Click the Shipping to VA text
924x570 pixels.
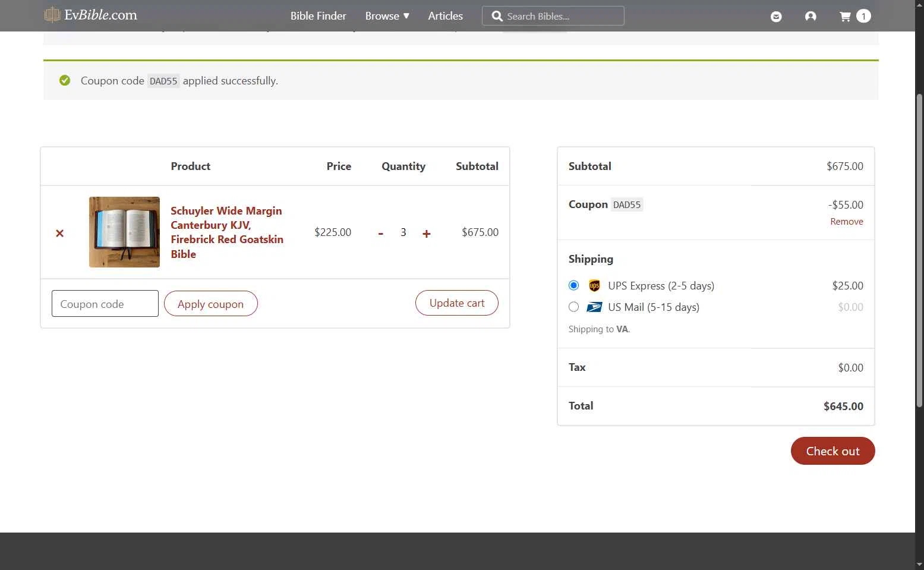click(599, 329)
